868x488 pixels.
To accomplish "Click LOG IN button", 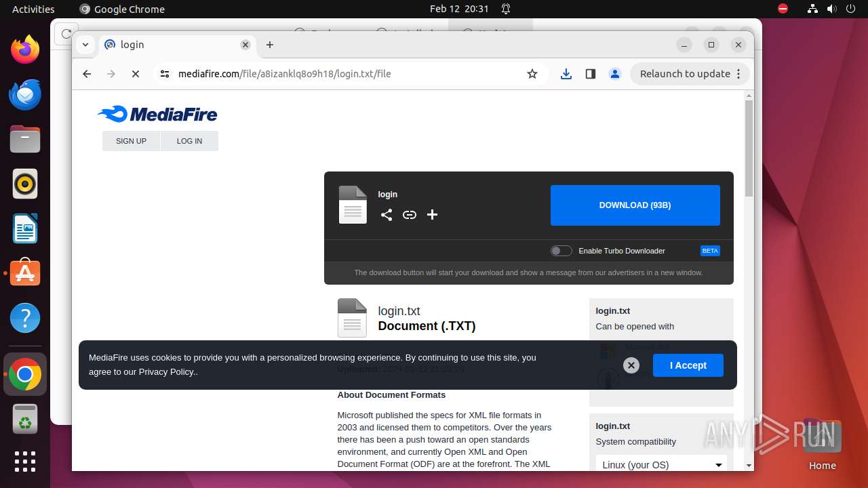I will pyautogui.click(x=189, y=141).
